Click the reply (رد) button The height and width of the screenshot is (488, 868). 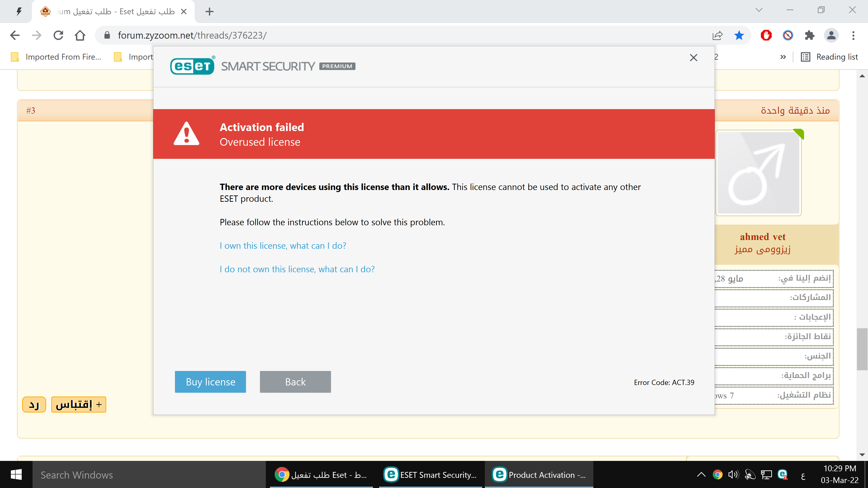point(34,404)
